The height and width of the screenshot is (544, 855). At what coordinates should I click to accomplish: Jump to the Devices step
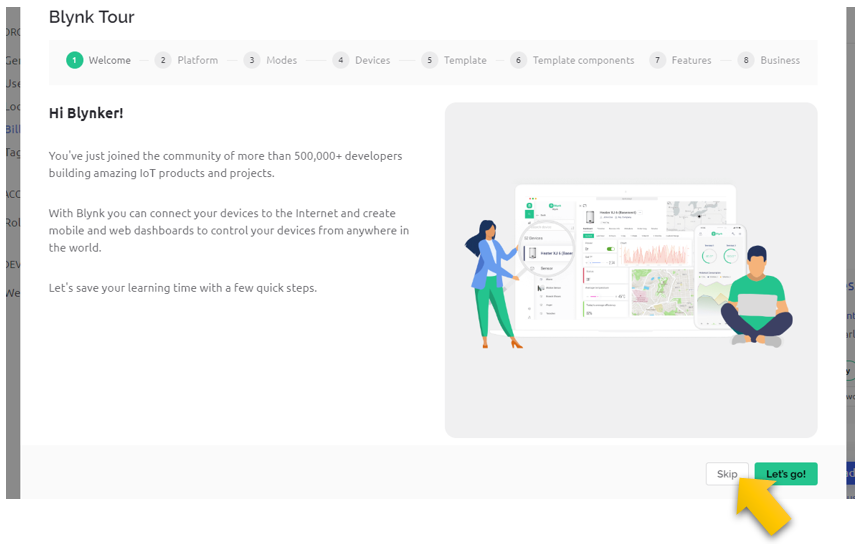coord(362,60)
